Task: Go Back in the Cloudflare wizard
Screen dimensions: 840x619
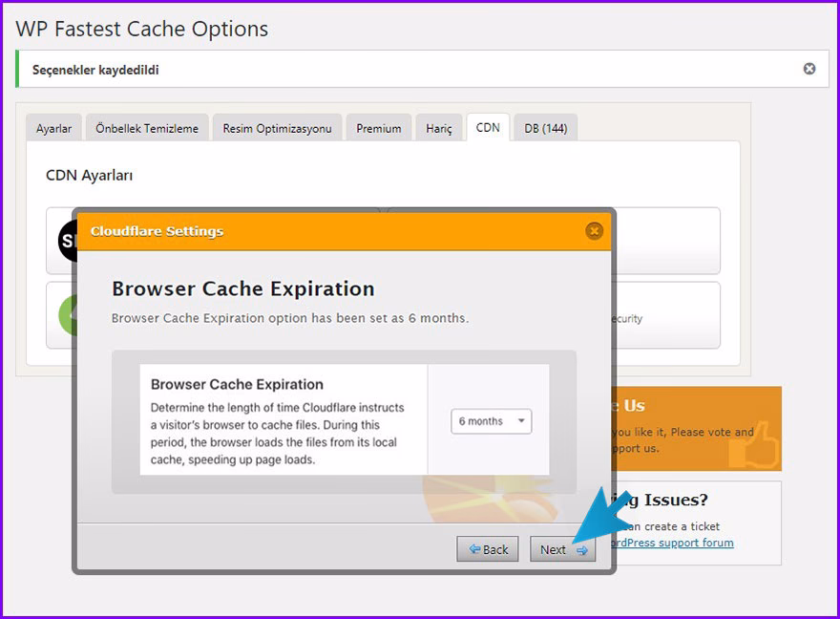Action: (x=488, y=549)
